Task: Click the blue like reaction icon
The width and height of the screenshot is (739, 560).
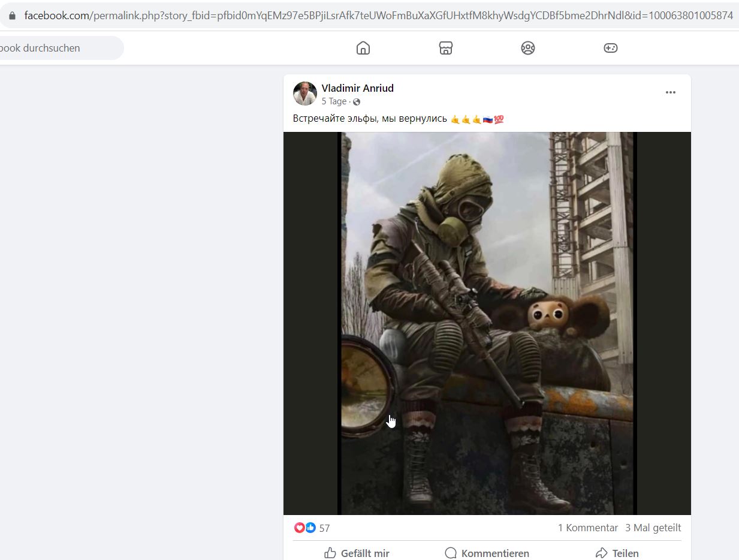Action: 310,528
